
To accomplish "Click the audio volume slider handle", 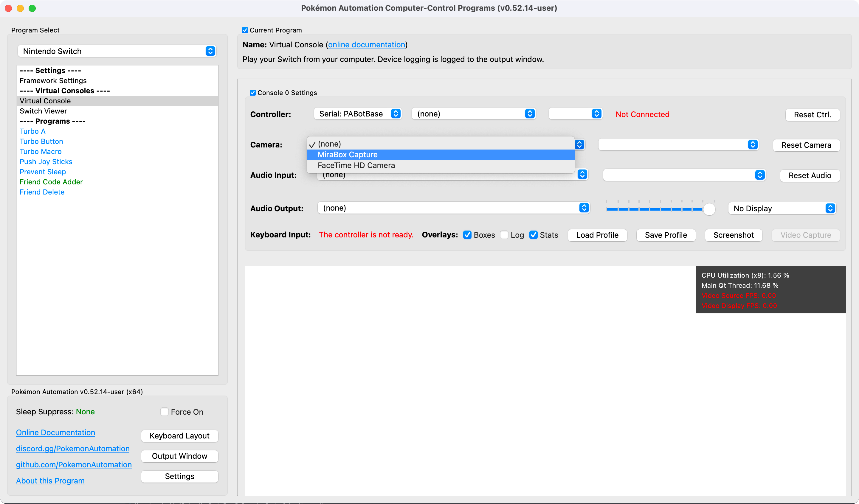I will coord(709,209).
